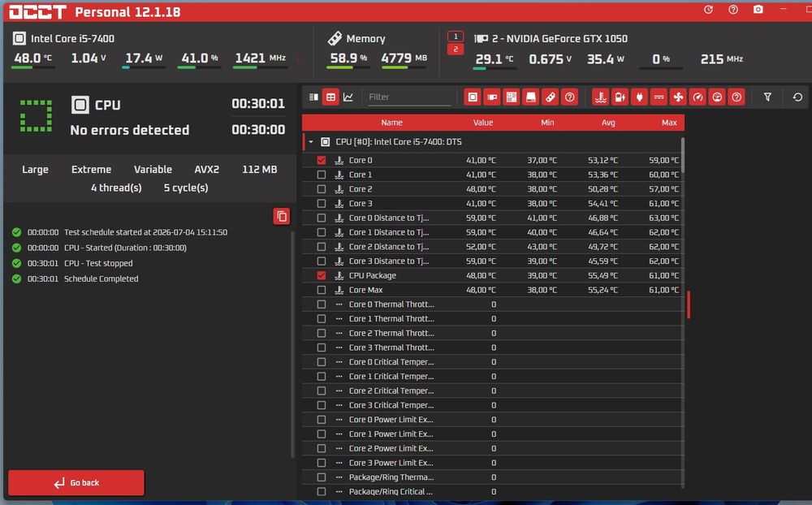The width and height of the screenshot is (812, 505).
Task: Click the Filter text field
Action: click(x=409, y=97)
